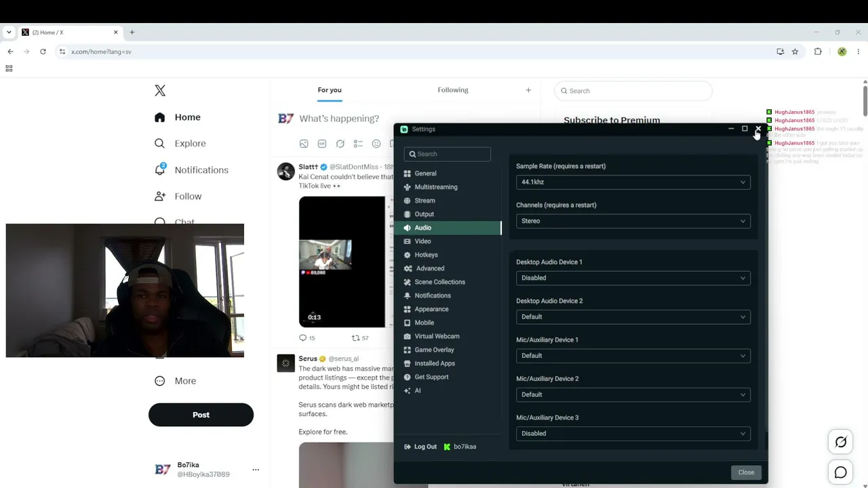Open the Sample Rate dropdown
This screenshot has width=868, height=488.
pyautogui.click(x=633, y=182)
